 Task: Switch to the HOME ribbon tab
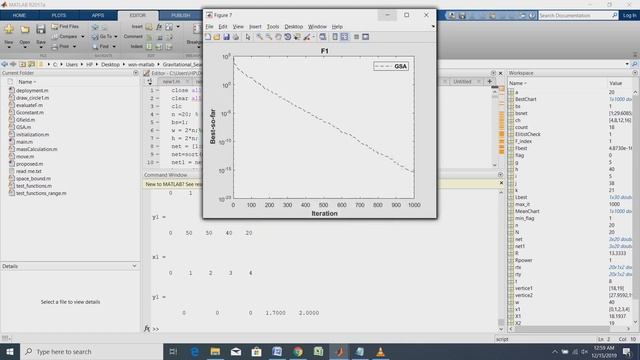tap(19, 16)
